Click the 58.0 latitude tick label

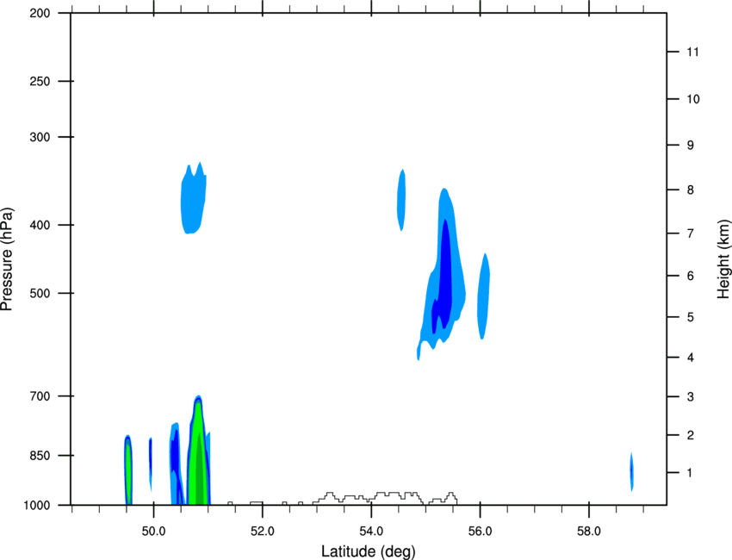pos(589,532)
